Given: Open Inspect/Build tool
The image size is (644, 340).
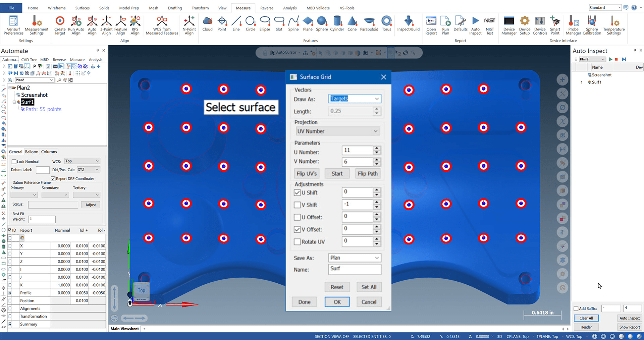Looking at the screenshot, I should [x=409, y=23].
